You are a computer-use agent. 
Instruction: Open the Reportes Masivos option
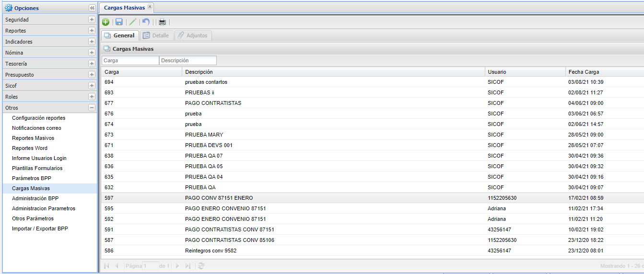33,138
